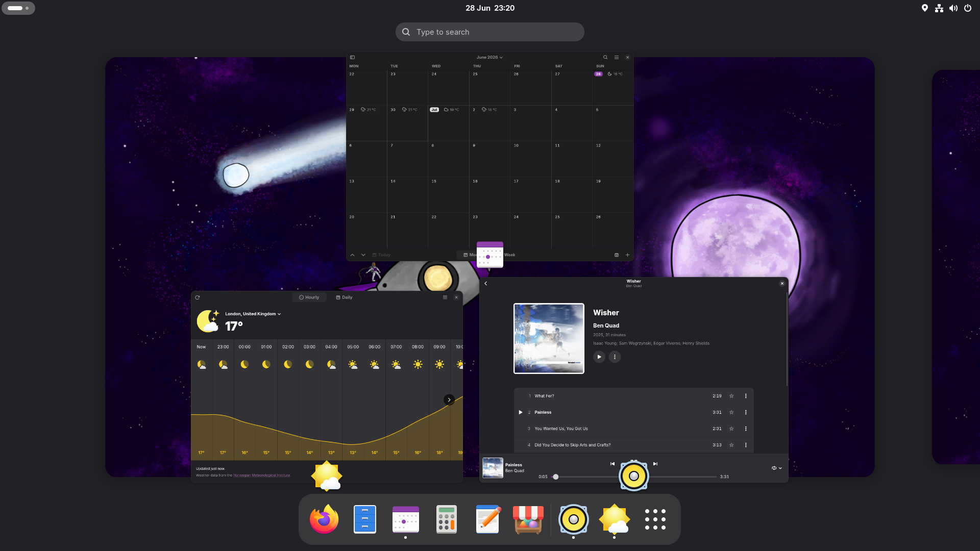Click the 05:00 sun-and-cloud weather icon
Viewport: 980px width, 551px height.
pyautogui.click(x=353, y=364)
